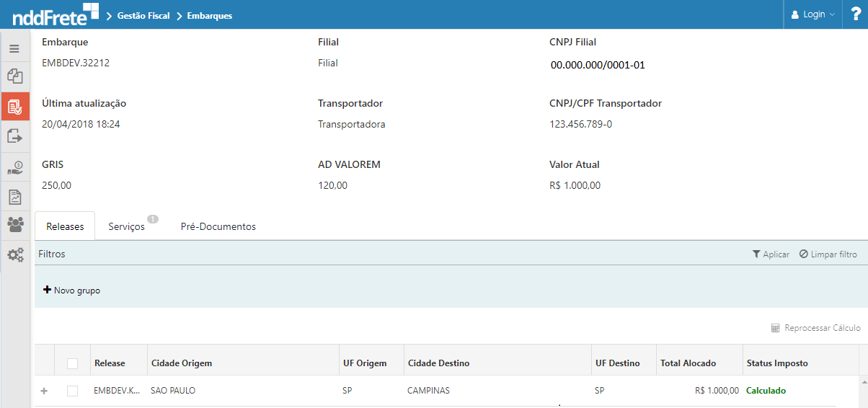868x408 pixels.
Task: Click the date 20/04/2018 18:24
Action: (x=81, y=124)
